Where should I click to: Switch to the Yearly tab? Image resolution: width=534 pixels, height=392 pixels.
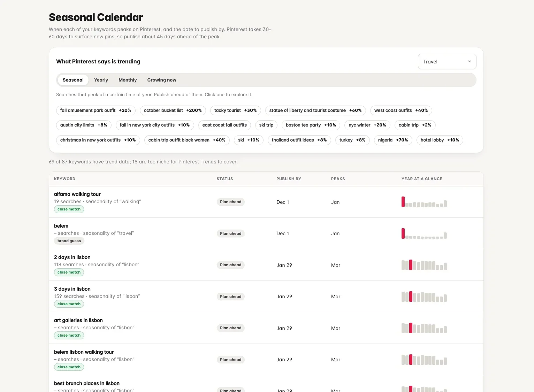[x=101, y=80]
